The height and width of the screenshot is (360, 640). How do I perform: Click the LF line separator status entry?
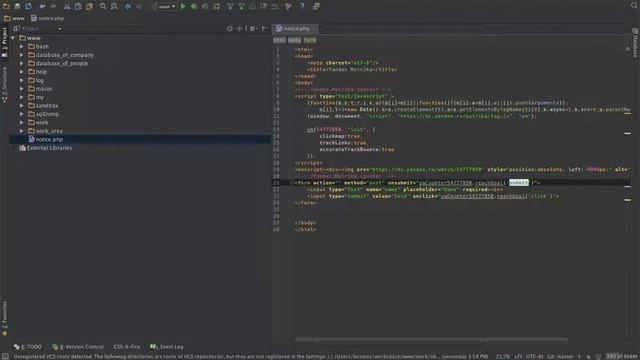point(518,356)
